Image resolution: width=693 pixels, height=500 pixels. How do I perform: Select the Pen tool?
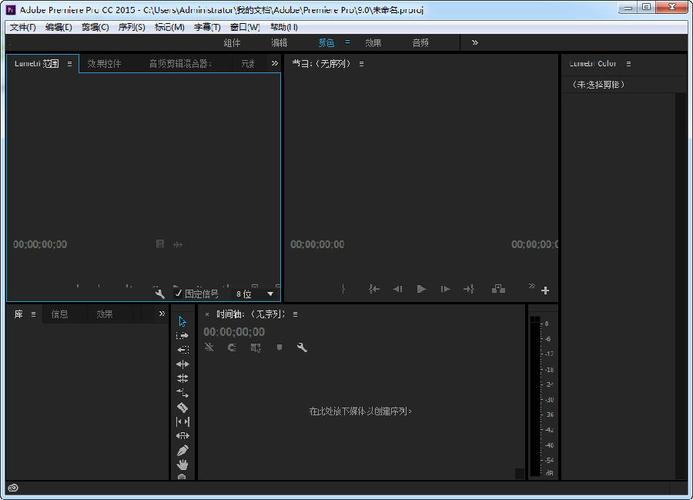pyautogui.click(x=182, y=451)
